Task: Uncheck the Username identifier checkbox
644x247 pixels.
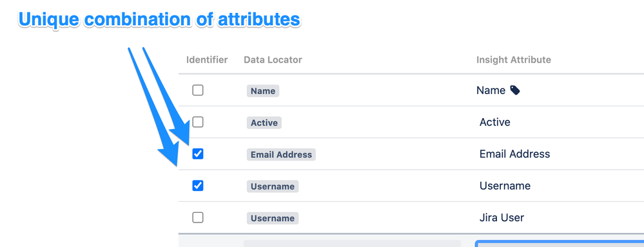Action: 198,186
